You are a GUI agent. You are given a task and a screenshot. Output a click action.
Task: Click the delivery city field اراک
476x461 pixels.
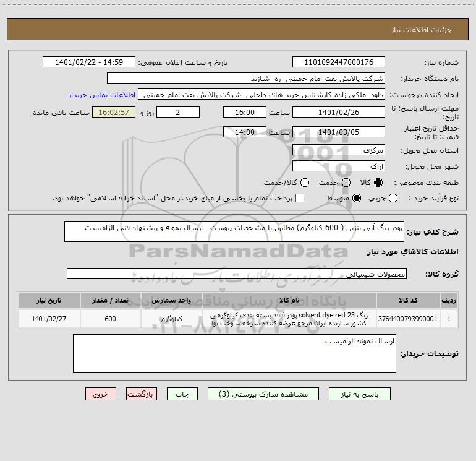(339, 166)
